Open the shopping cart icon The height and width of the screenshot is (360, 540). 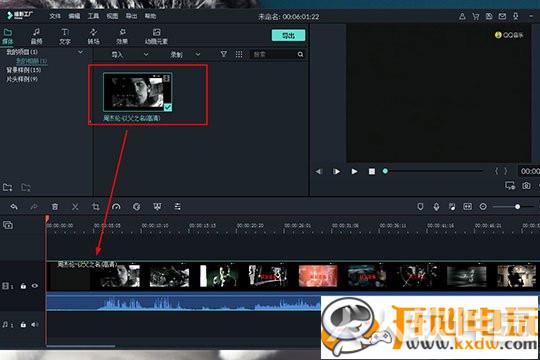coord(476,16)
